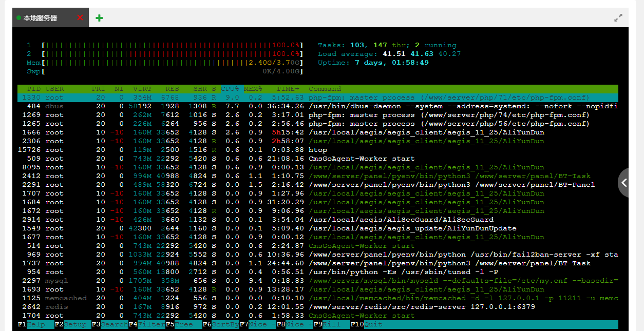Image resolution: width=644 pixels, height=331 pixels.
Task: Click the Uptime reading
Action: tap(373, 63)
